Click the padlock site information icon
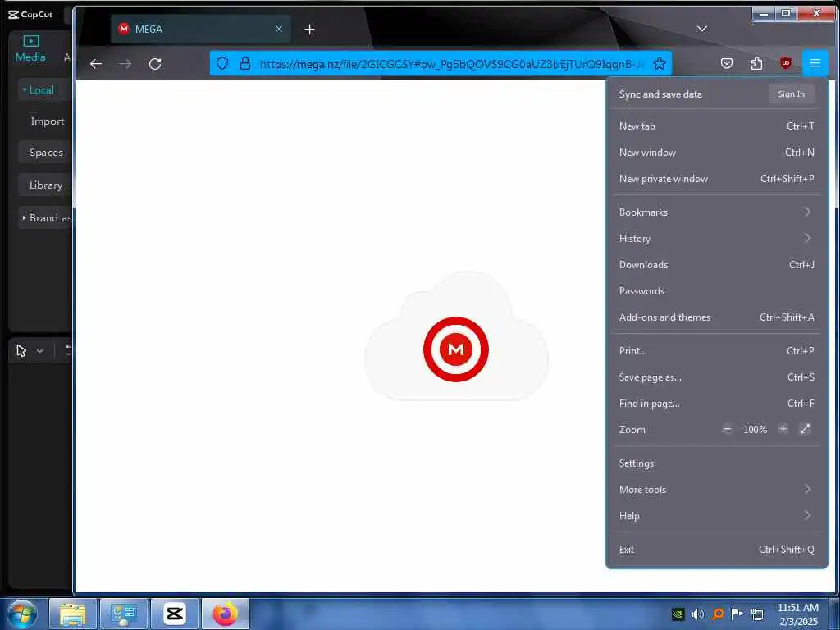This screenshot has width=840, height=630. (244, 63)
